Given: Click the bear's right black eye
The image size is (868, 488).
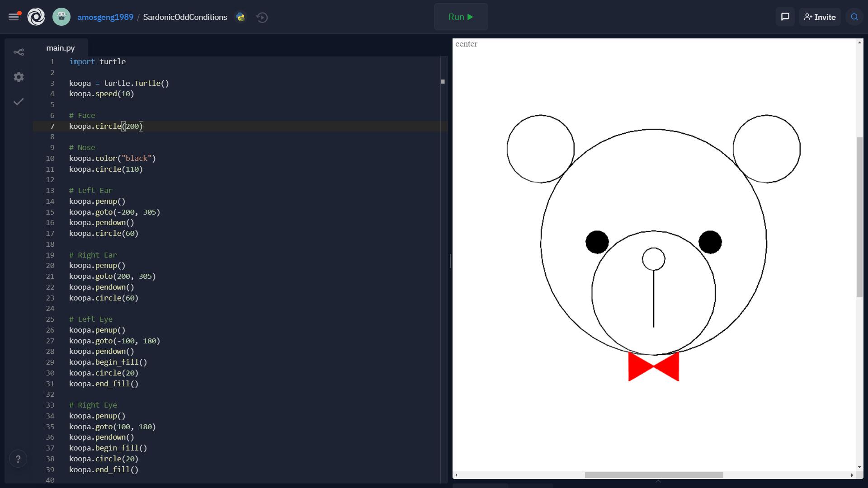Looking at the screenshot, I should [x=710, y=242].
